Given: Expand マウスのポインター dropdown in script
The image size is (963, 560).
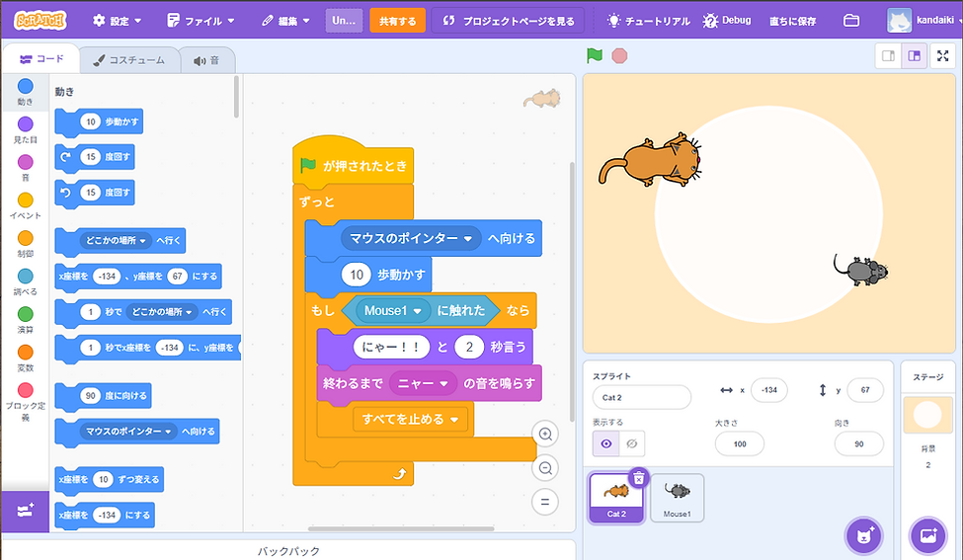Looking at the screenshot, I should tap(411, 238).
